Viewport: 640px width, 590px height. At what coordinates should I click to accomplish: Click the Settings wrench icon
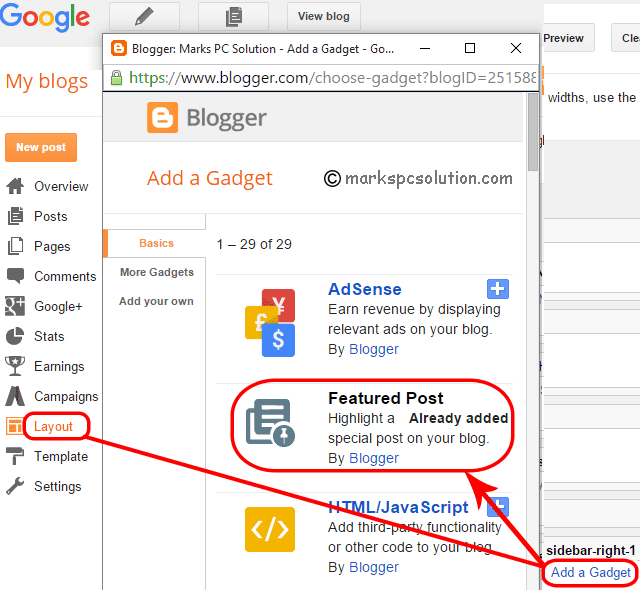[x=15, y=486]
